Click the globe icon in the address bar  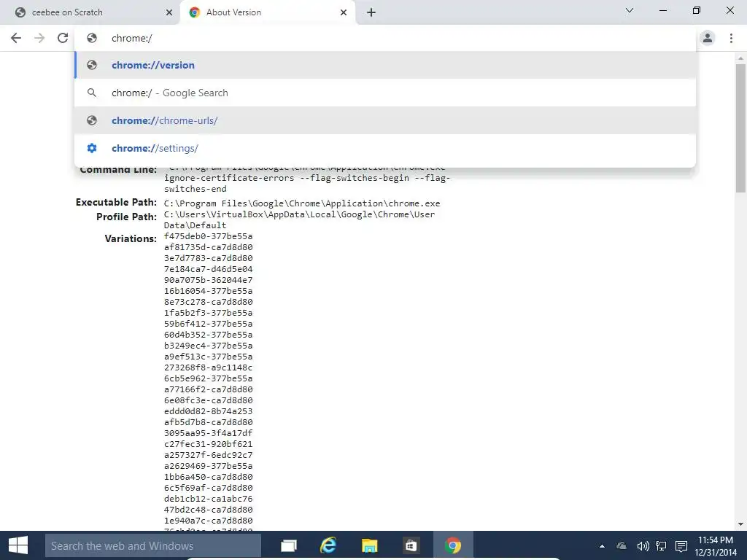[x=92, y=38]
